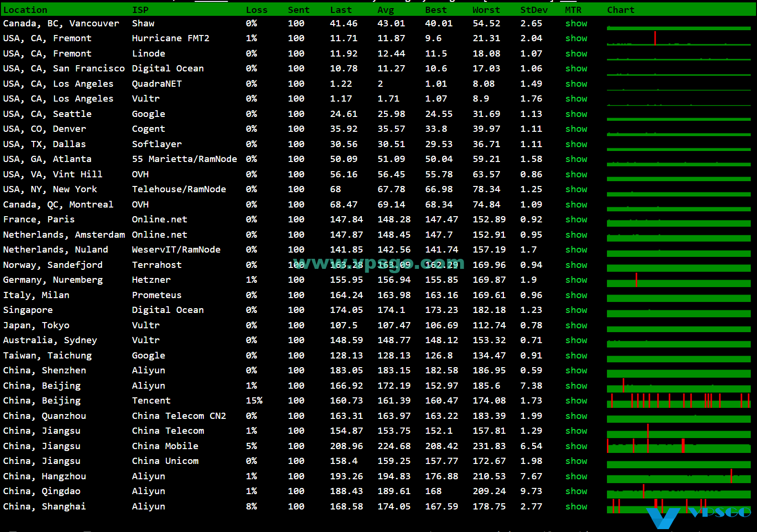Click the 'Chart' column header

(621, 10)
